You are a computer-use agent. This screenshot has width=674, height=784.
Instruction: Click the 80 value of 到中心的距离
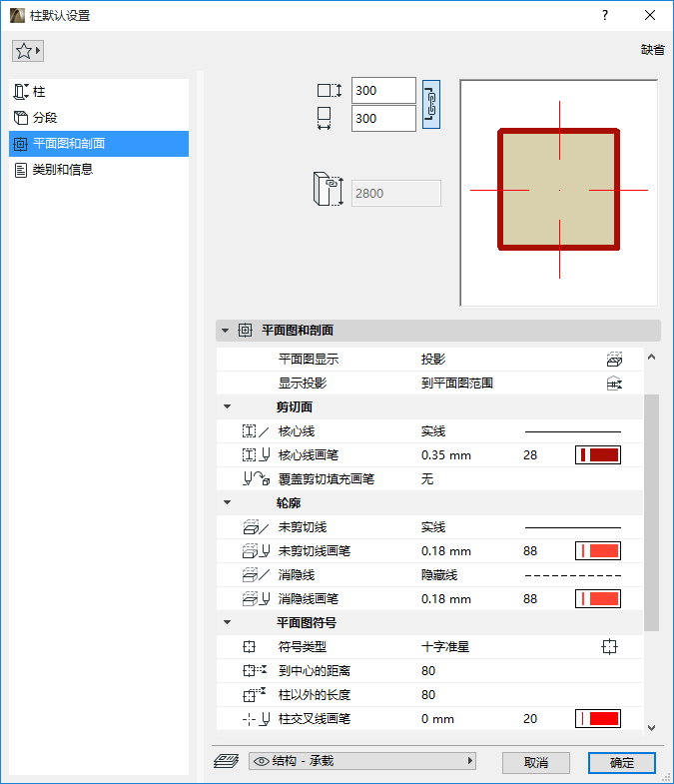(428, 671)
